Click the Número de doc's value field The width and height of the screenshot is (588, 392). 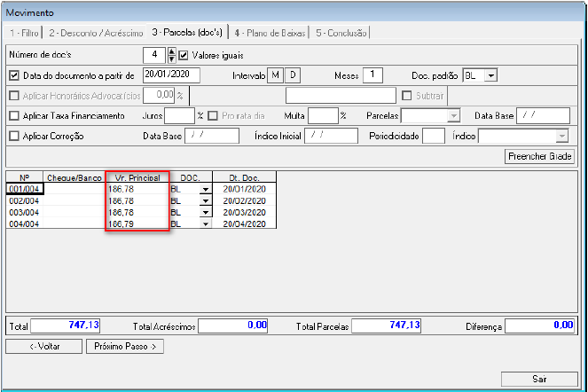tap(154, 55)
